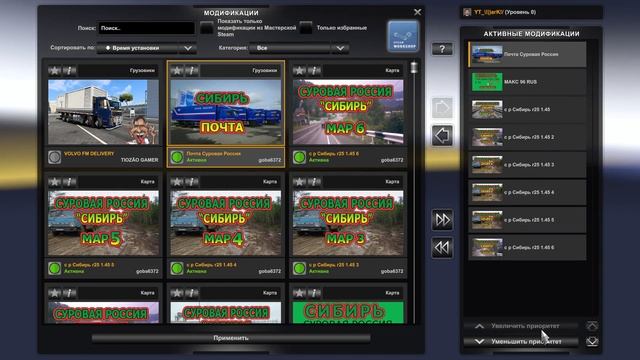Enable Только избранные checkbox
Image resolution: width=640 pixels, height=360 pixels.
(x=306, y=28)
